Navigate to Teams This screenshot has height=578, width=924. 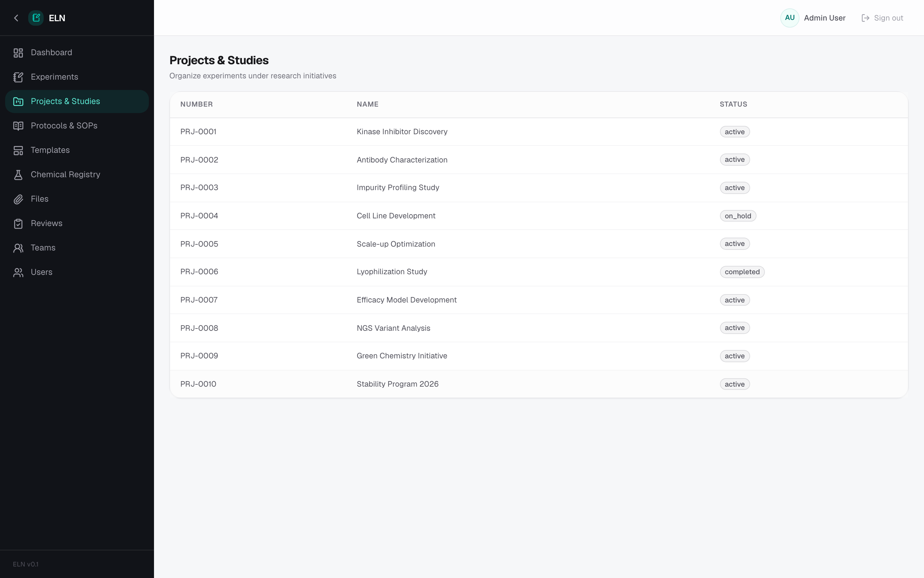click(77, 248)
